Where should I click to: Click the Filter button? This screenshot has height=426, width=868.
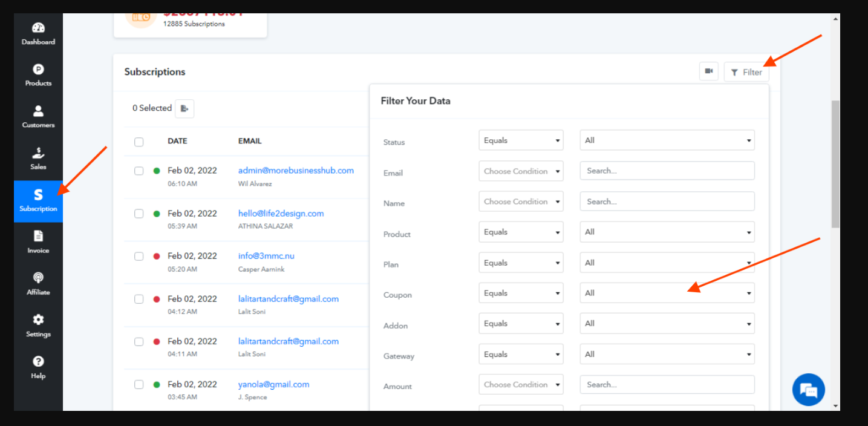tap(746, 72)
